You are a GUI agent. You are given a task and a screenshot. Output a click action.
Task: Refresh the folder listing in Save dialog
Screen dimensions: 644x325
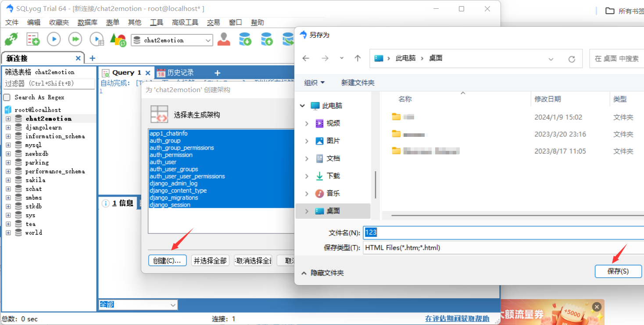pyautogui.click(x=572, y=59)
